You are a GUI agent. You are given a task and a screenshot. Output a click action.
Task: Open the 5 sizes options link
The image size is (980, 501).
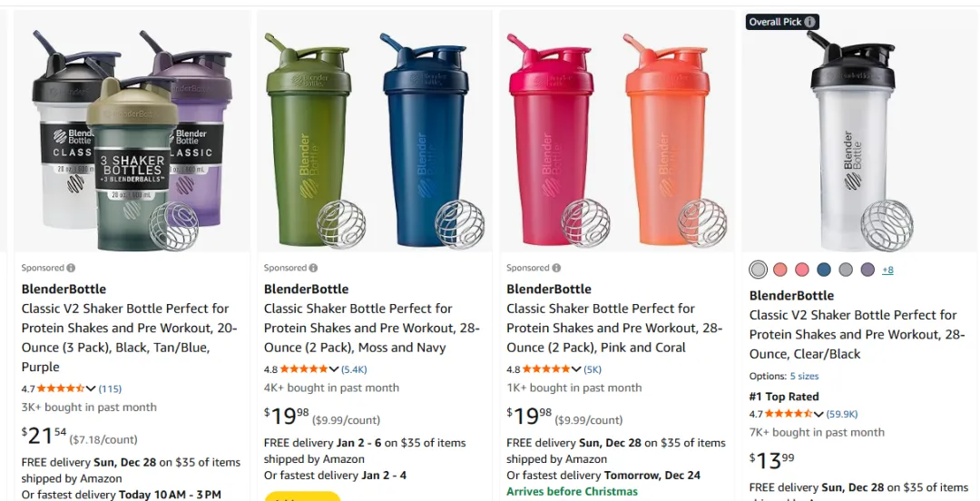[x=804, y=376]
